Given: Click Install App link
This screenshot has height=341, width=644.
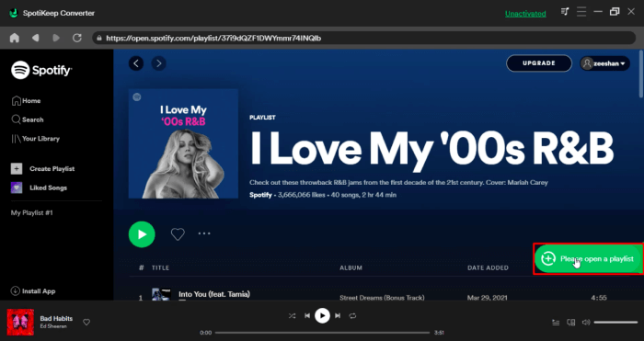Looking at the screenshot, I should pos(33,291).
